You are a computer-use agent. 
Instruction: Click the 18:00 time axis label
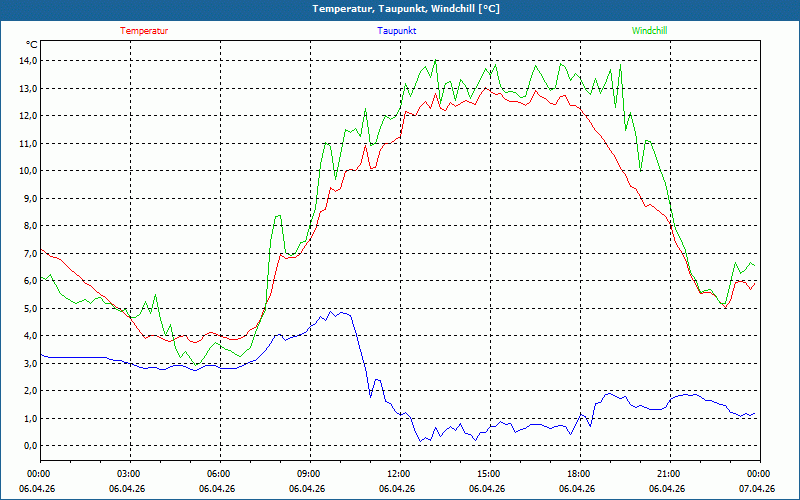pos(578,474)
